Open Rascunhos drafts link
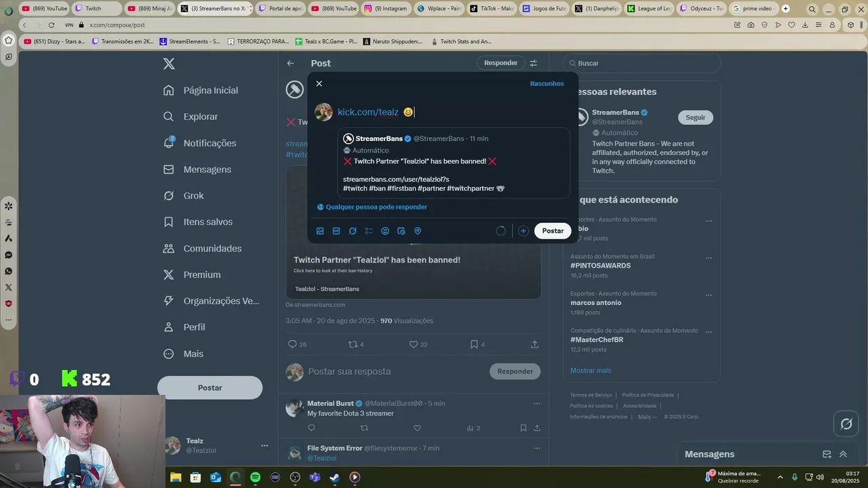Screen dimensions: 868x488 point(547,83)
